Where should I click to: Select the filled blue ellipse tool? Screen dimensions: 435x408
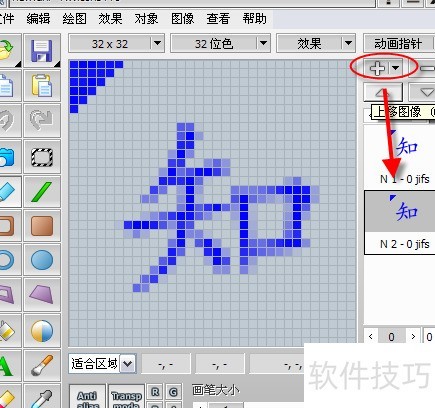(42, 260)
